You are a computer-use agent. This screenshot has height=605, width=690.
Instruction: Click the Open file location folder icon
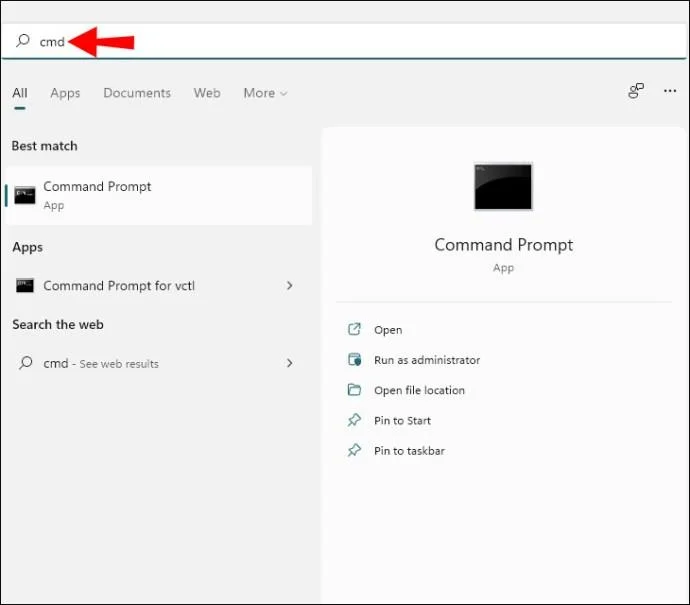354,390
